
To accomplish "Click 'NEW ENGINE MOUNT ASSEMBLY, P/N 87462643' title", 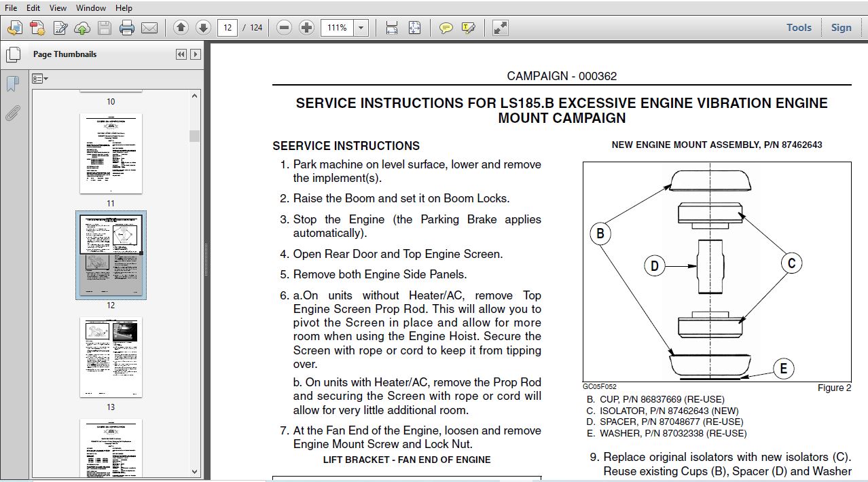I will (x=717, y=145).
